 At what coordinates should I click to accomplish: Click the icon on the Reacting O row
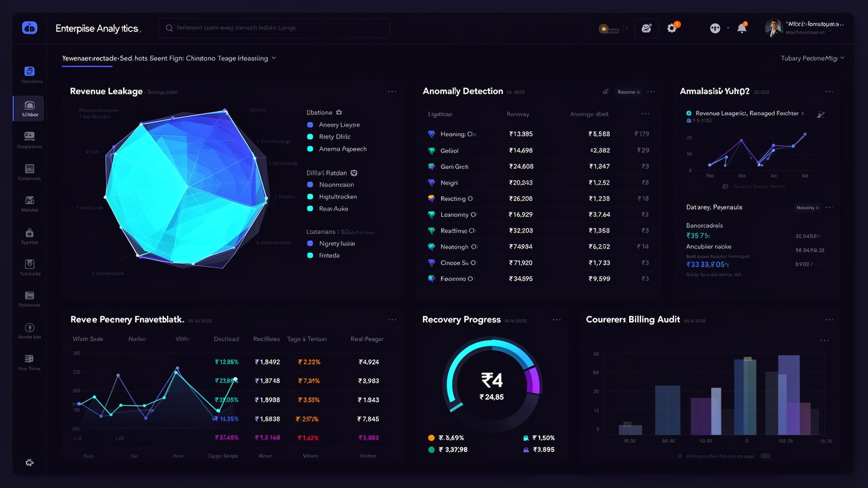[x=431, y=199]
